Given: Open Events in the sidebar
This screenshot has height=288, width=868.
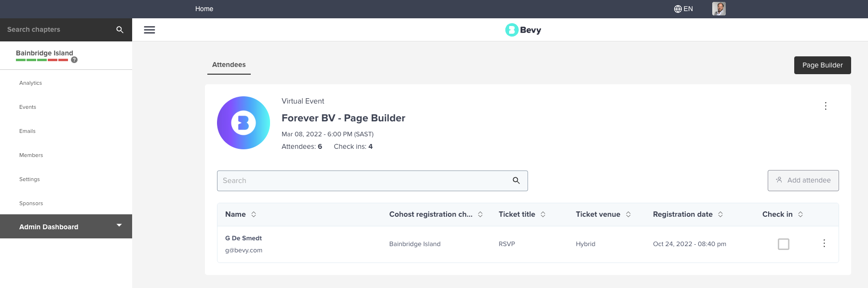Looking at the screenshot, I should pos(27,107).
